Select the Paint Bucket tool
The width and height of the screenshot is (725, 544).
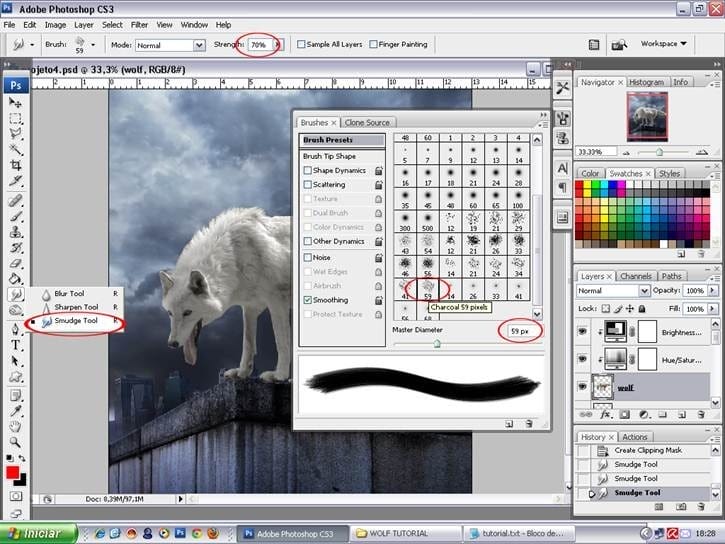[x=15, y=279]
